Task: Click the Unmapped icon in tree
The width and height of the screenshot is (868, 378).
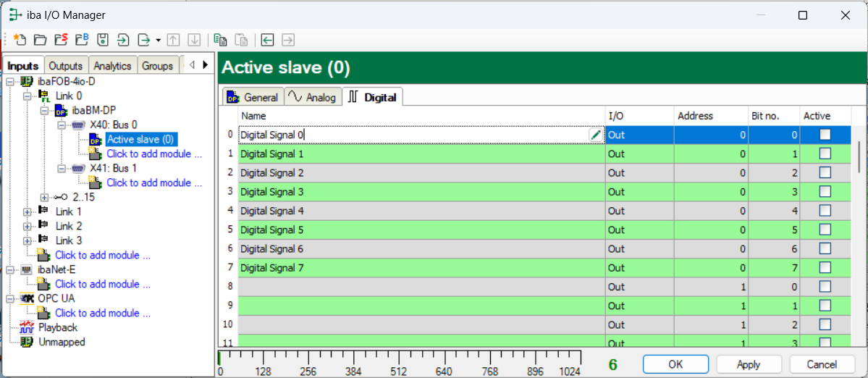Action: [x=27, y=342]
